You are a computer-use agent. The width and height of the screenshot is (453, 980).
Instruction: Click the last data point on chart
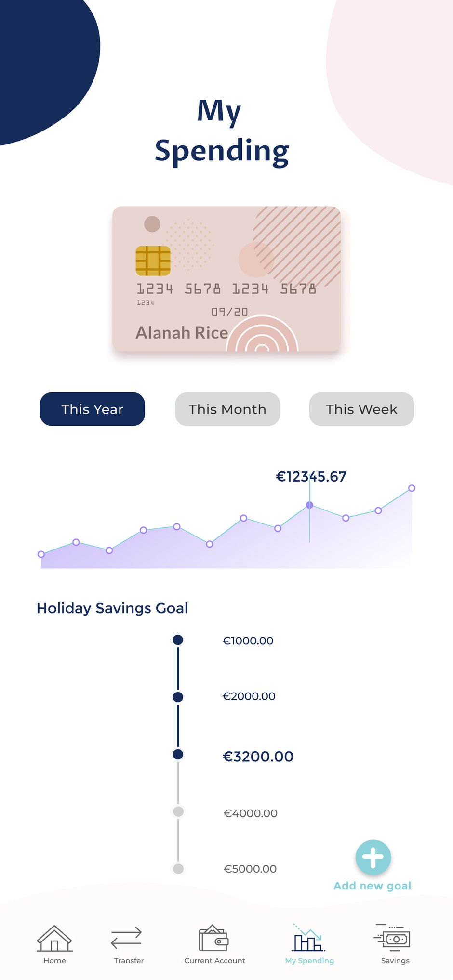412,488
